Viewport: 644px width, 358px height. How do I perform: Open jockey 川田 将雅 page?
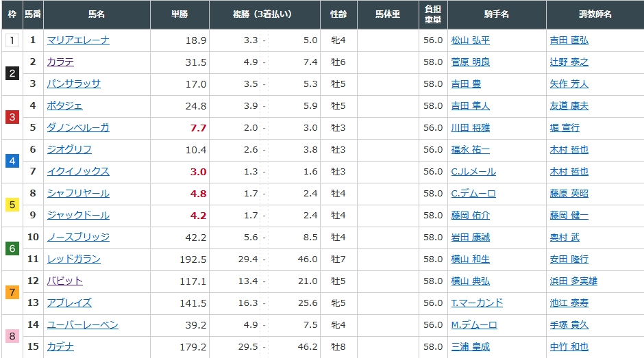click(x=470, y=128)
